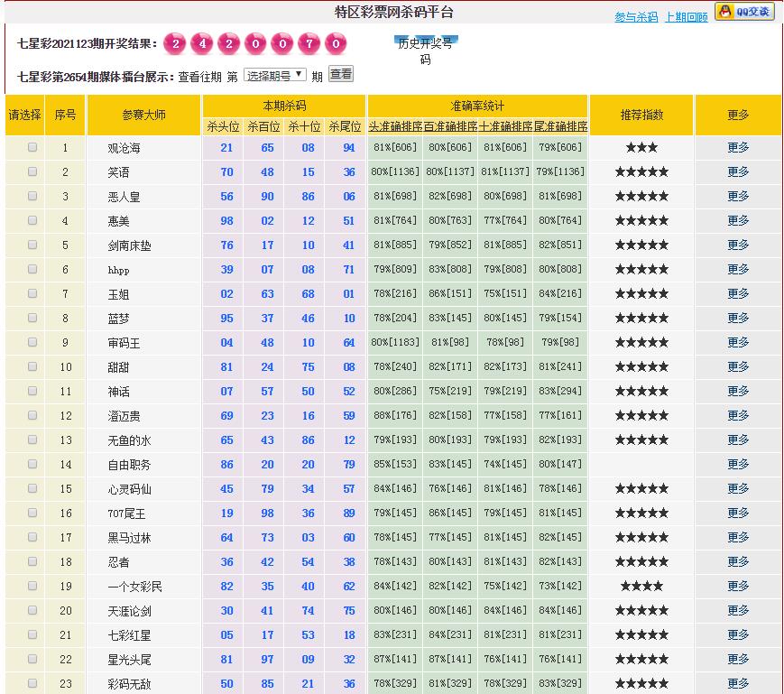Click the three-star rating for 观沧海
The height and width of the screenshot is (694, 784).
click(x=641, y=147)
